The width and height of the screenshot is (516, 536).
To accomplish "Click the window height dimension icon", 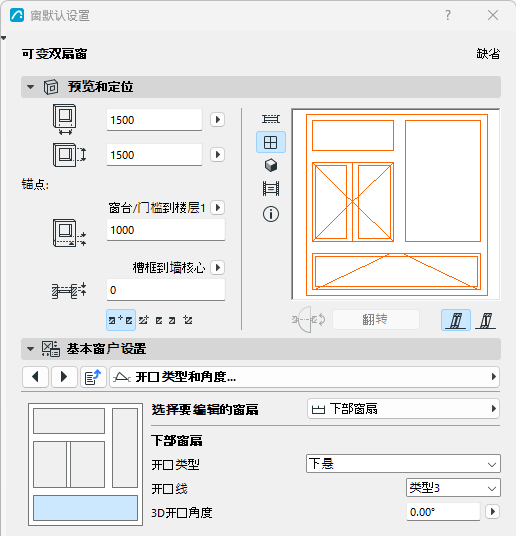I will pos(69,155).
